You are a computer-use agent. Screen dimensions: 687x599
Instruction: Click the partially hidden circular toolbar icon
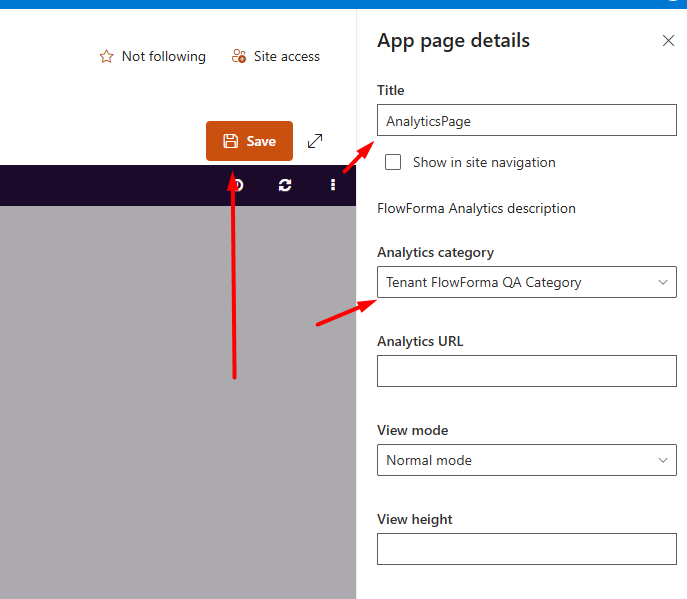tap(238, 185)
